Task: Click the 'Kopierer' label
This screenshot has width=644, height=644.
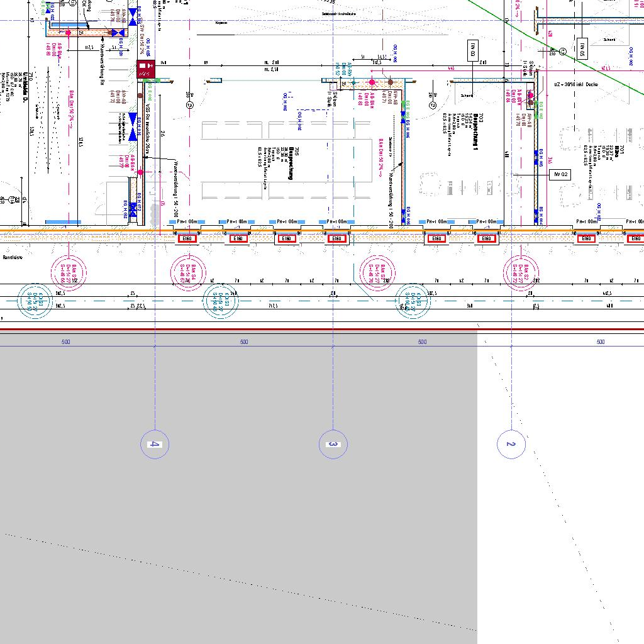Action: (x=221, y=23)
